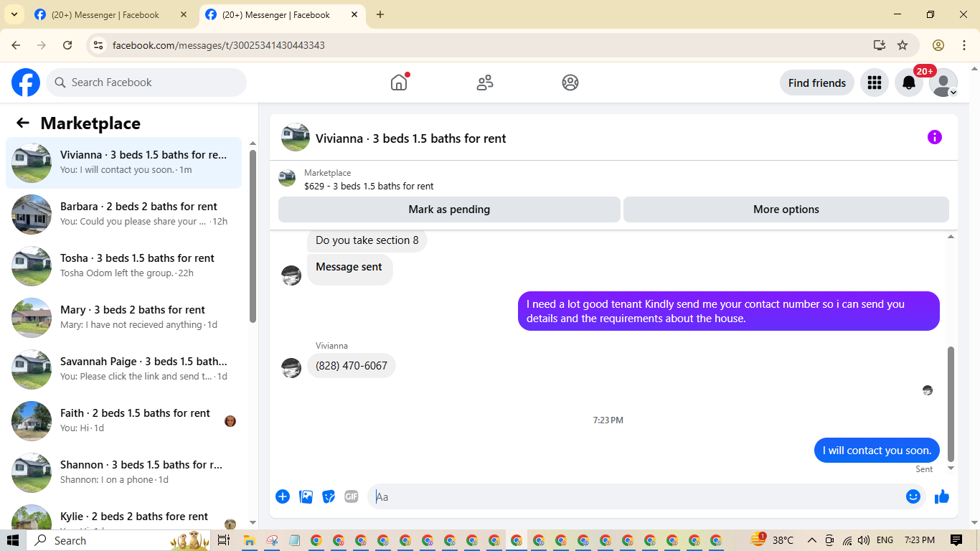Attach a file with the photo icon
Viewport: 980px width, 551px height.
coord(306,496)
